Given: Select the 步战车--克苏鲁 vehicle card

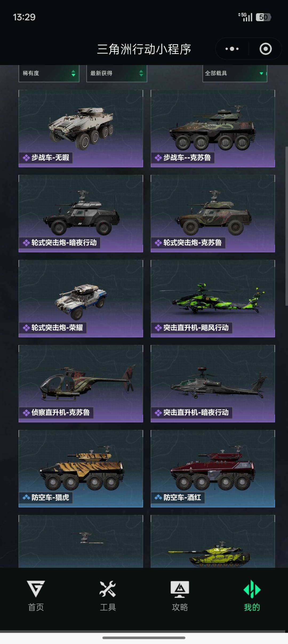Looking at the screenshot, I should coord(213,129).
